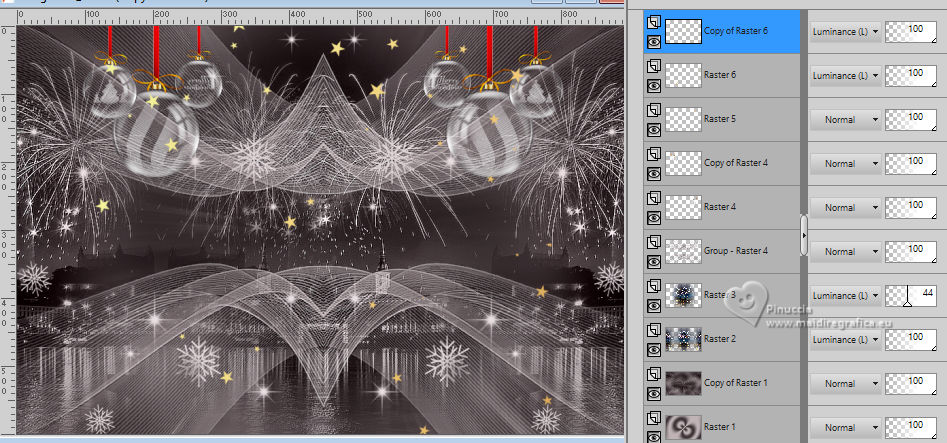Click the layer type icon for Raster 2
Screen dimensions: 947x443
click(x=653, y=331)
